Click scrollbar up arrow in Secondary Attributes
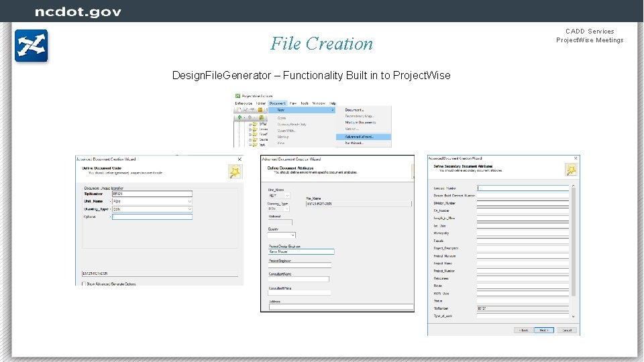The height and width of the screenshot is (362, 644). pyautogui.click(x=574, y=186)
